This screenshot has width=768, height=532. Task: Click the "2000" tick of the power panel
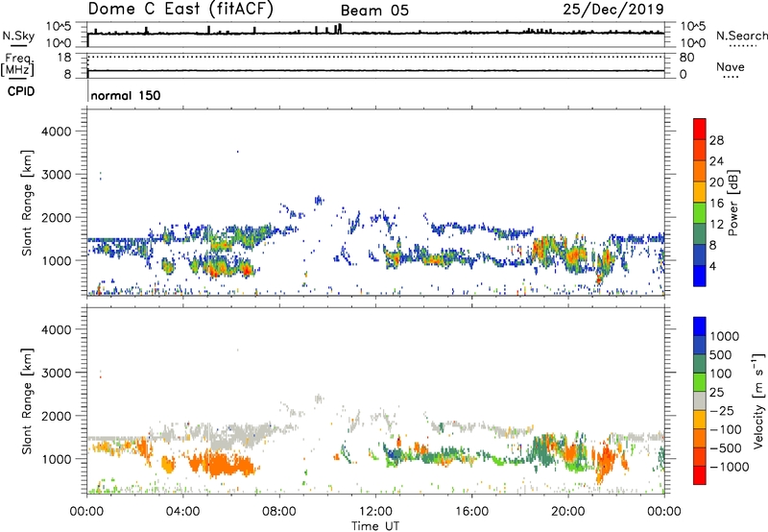pos(57,217)
